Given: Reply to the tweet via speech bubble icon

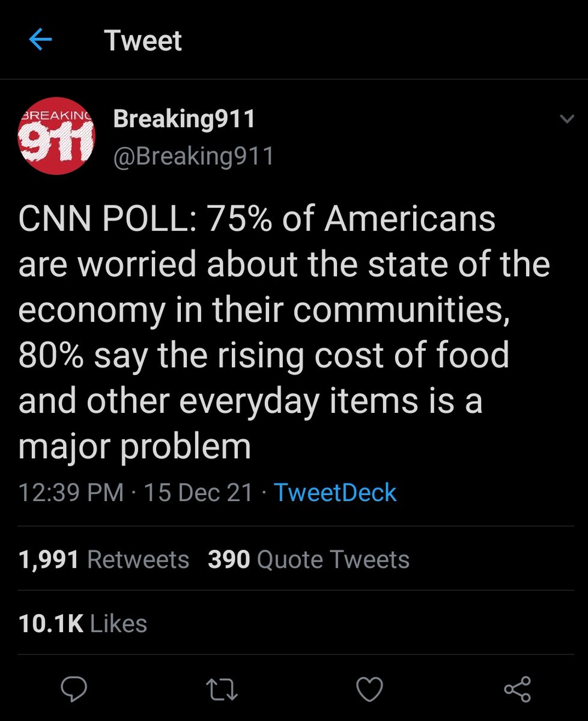Looking at the screenshot, I should [x=74, y=688].
